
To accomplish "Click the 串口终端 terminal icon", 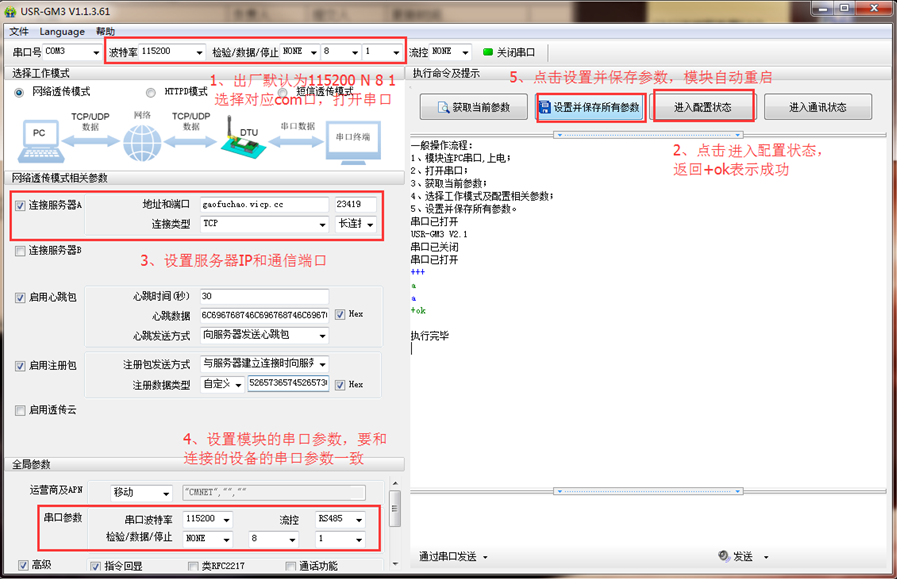I will pos(354,141).
